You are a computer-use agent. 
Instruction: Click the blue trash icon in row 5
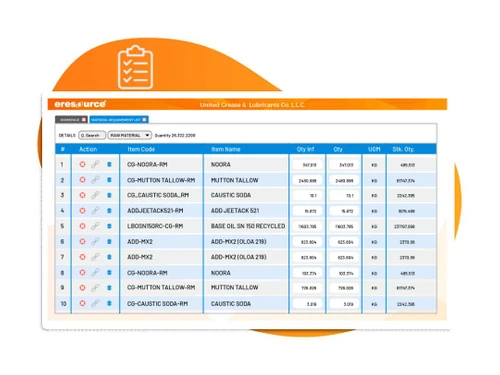coord(109,226)
